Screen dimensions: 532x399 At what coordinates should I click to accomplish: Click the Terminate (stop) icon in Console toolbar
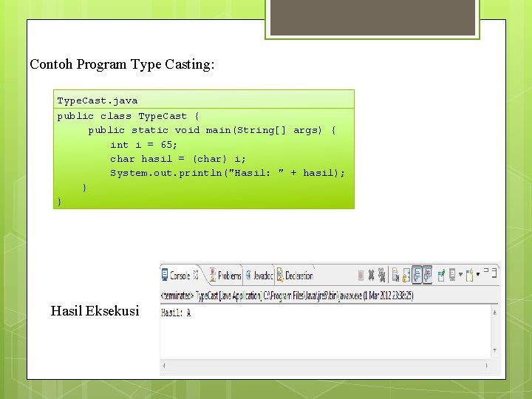click(361, 275)
